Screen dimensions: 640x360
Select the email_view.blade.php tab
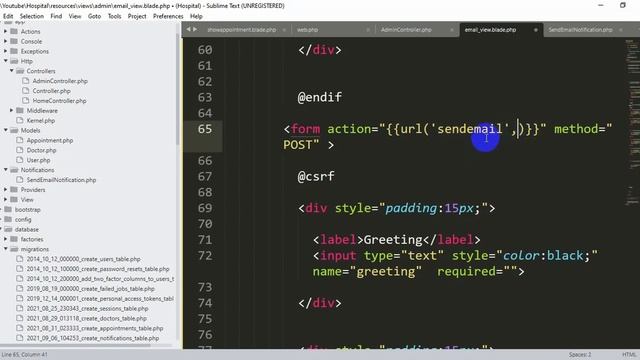click(490, 30)
